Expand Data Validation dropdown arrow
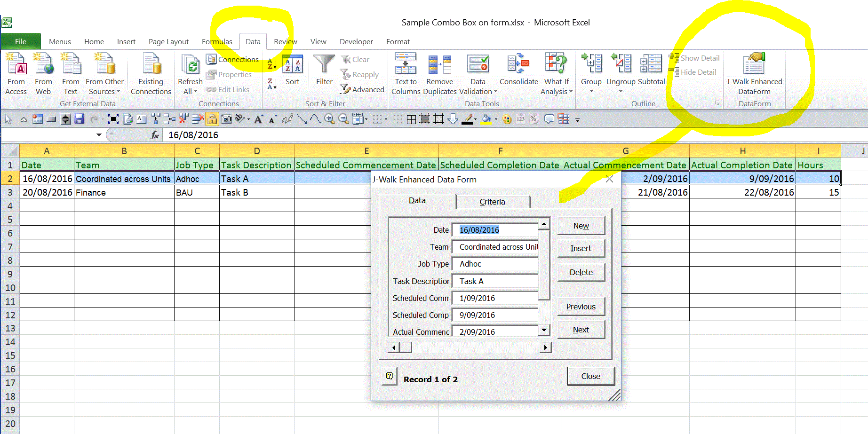 coord(495,92)
